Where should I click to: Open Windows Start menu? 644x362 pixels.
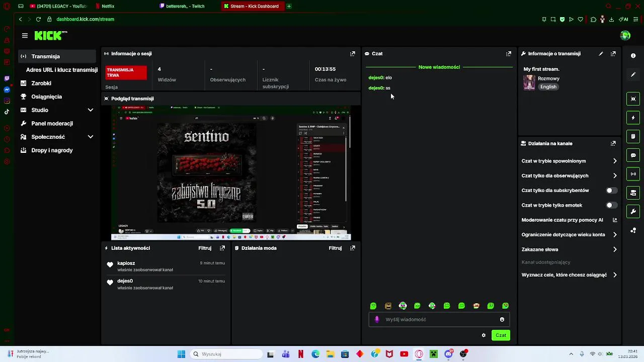181,354
